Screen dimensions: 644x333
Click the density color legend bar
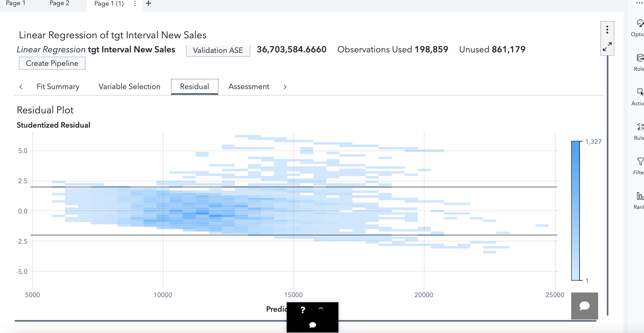pyautogui.click(x=575, y=210)
